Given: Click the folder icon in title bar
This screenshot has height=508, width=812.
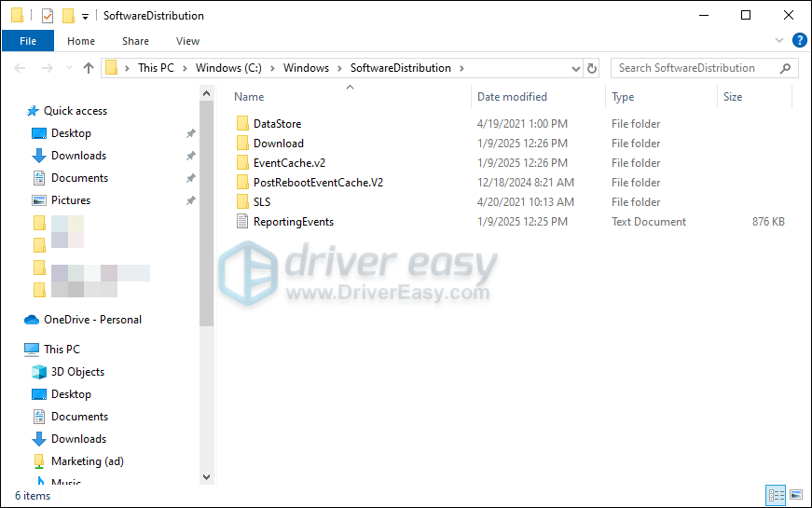Looking at the screenshot, I should click(17, 16).
